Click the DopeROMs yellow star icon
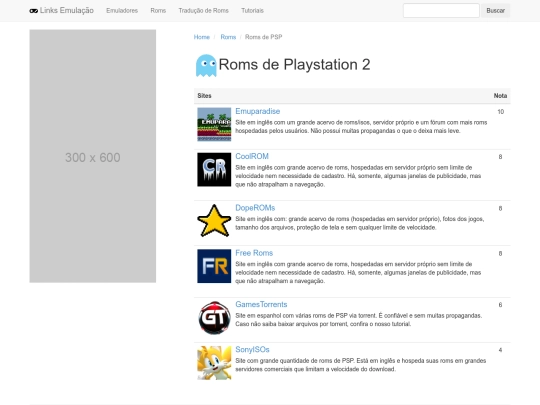The height and width of the screenshot is (405, 540). 214,221
